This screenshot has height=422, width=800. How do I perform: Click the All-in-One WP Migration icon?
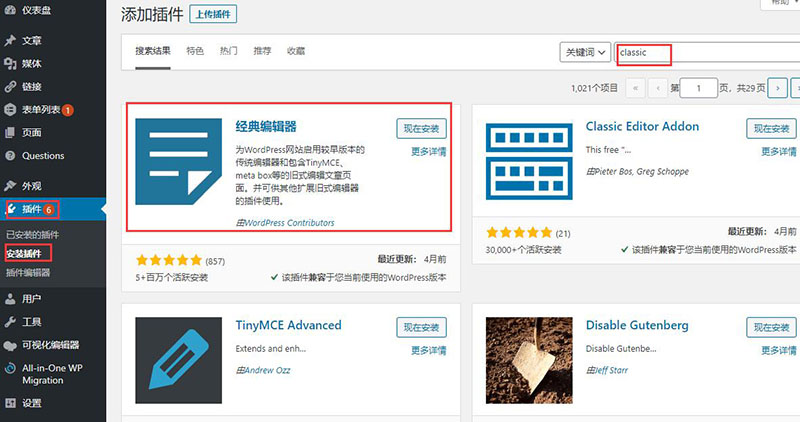click(x=10, y=368)
